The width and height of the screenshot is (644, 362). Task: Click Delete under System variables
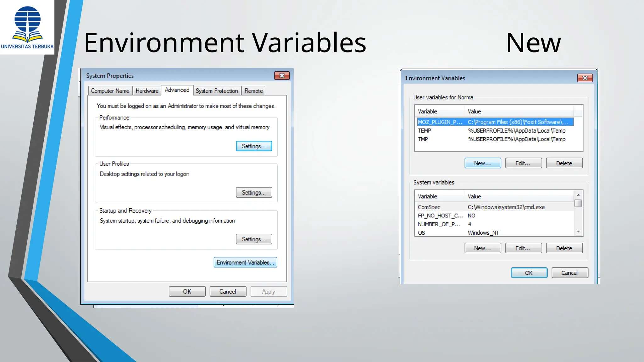564,248
